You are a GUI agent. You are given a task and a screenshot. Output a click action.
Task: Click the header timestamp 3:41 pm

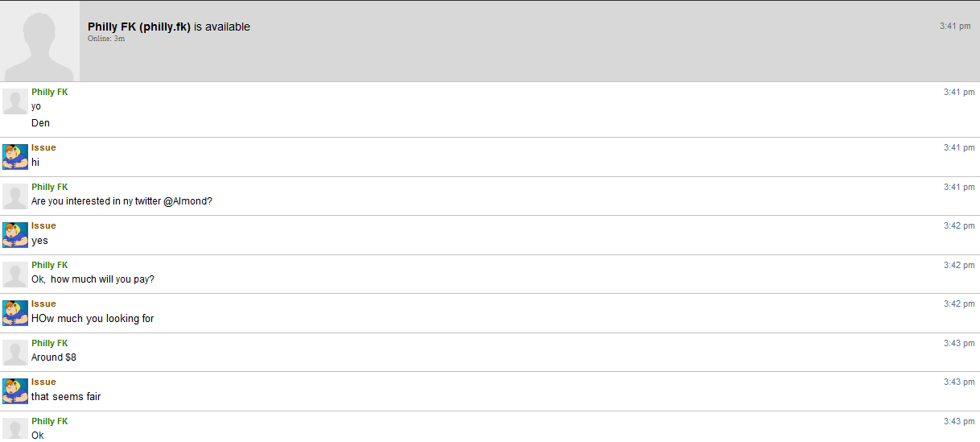click(x=955, y=26)
